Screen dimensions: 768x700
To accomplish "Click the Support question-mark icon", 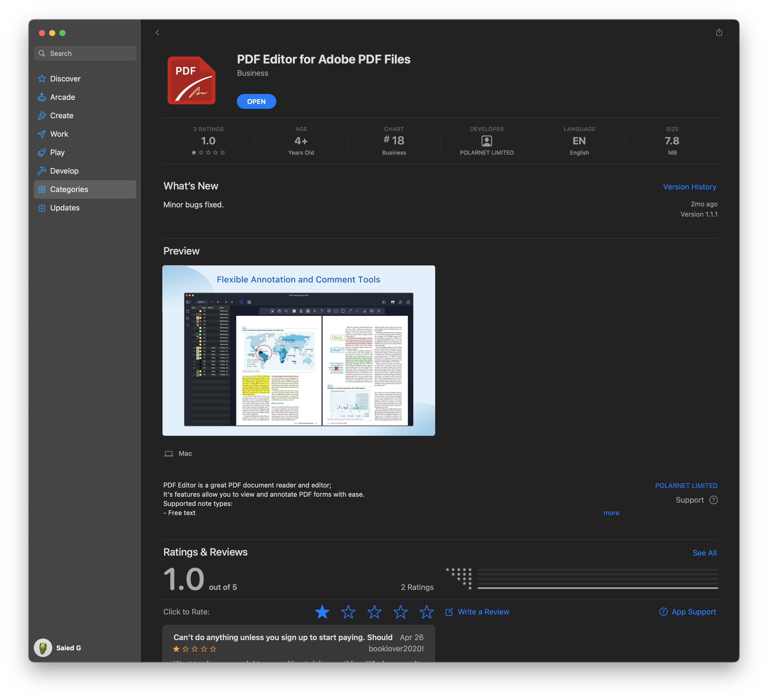I will coord(713,500).
